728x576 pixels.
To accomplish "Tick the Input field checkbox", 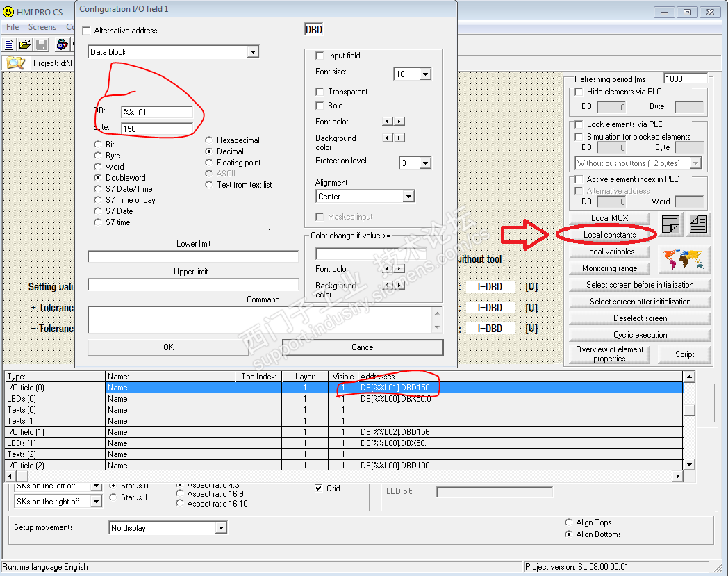I will point(320,56).
